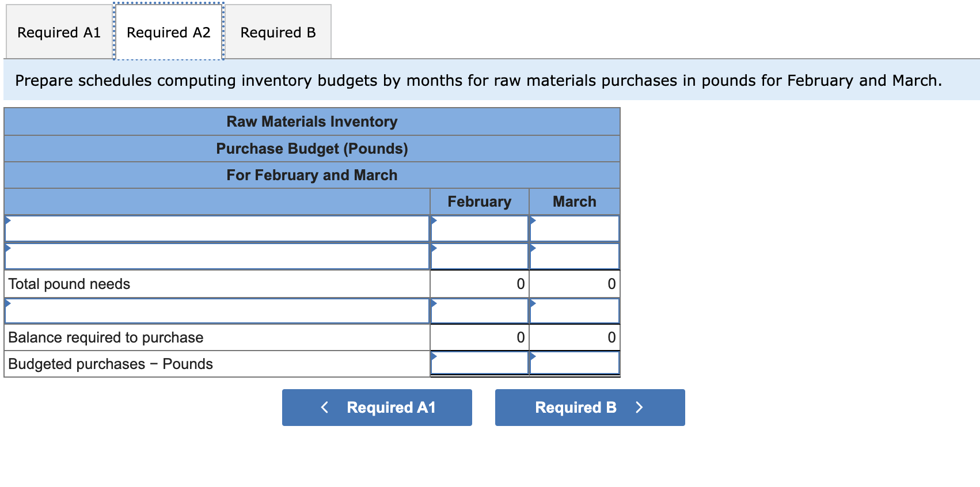Click the next Required B button
The height and width of the screenshot is (487, 980).
point(590,408)
